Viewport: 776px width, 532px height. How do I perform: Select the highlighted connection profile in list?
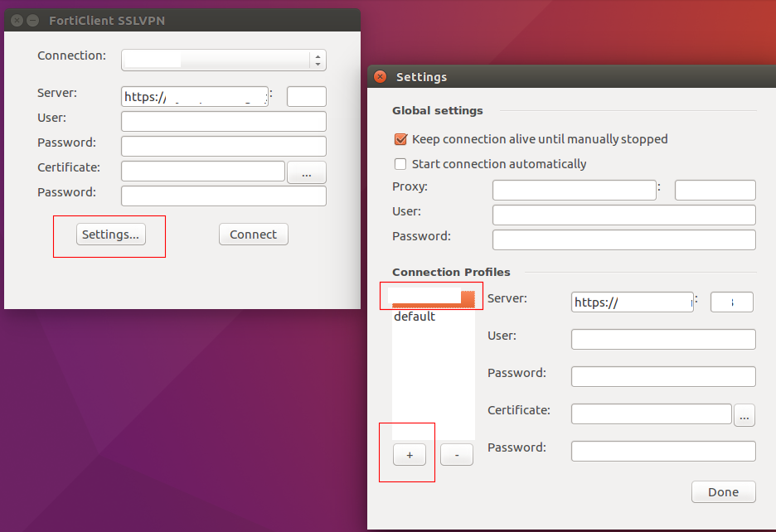[x=433, y=298]
